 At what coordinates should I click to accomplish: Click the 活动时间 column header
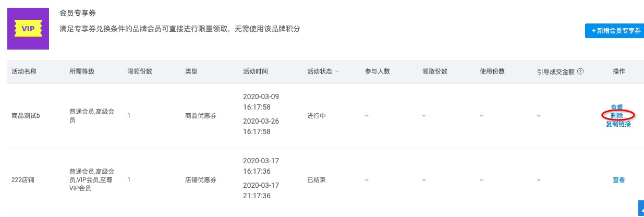(x=256, y=71)
